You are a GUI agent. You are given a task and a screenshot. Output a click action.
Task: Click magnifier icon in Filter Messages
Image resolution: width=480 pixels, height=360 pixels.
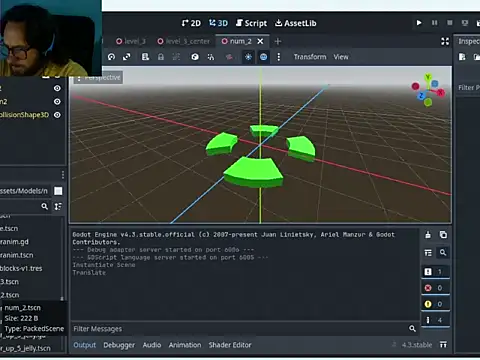[412, 329]
